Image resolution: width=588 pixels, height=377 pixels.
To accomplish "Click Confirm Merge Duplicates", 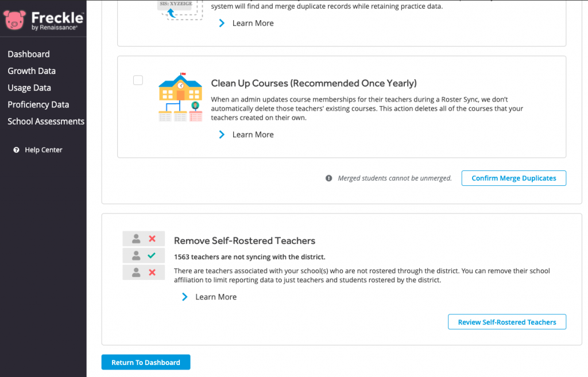I will point(513,178).
